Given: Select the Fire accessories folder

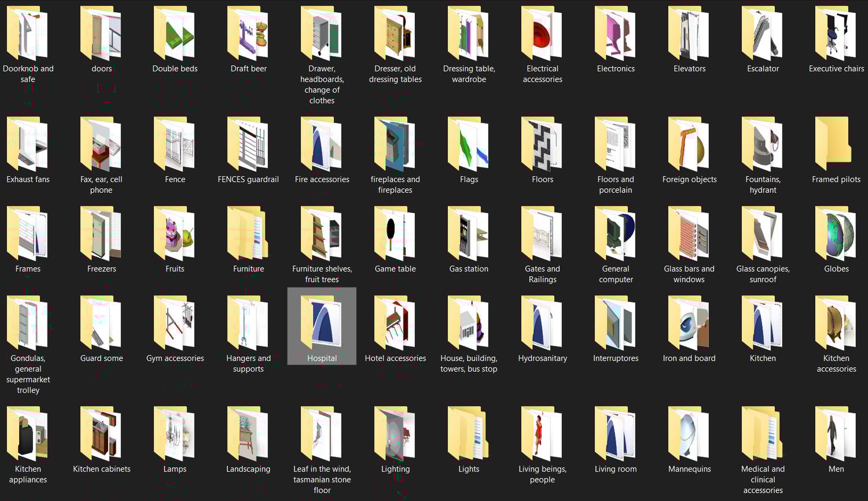Looking at the screenshot, I should tap(322, 144).
